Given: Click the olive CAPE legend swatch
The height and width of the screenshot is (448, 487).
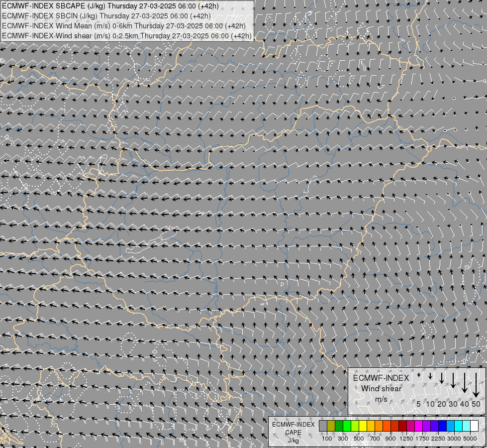Looking at the screenshot, I should tap(331, 426).
